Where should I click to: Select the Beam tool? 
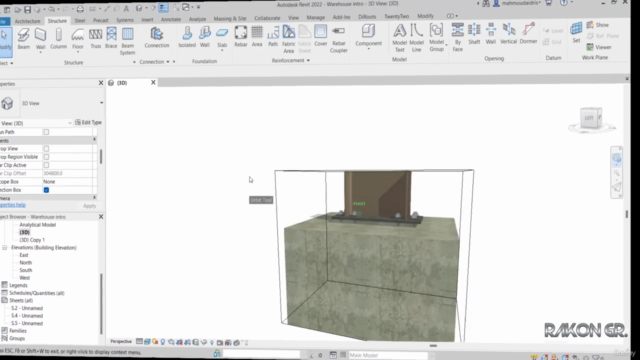(23, 39)
